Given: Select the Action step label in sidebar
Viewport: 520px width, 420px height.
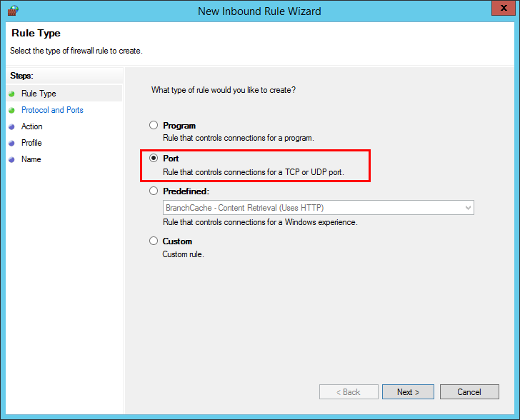Looking at the screenshot, I should [32, 126].
